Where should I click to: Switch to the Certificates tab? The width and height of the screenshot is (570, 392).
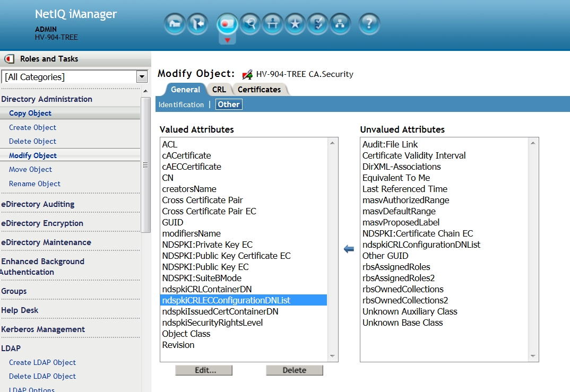click(259, 90)
